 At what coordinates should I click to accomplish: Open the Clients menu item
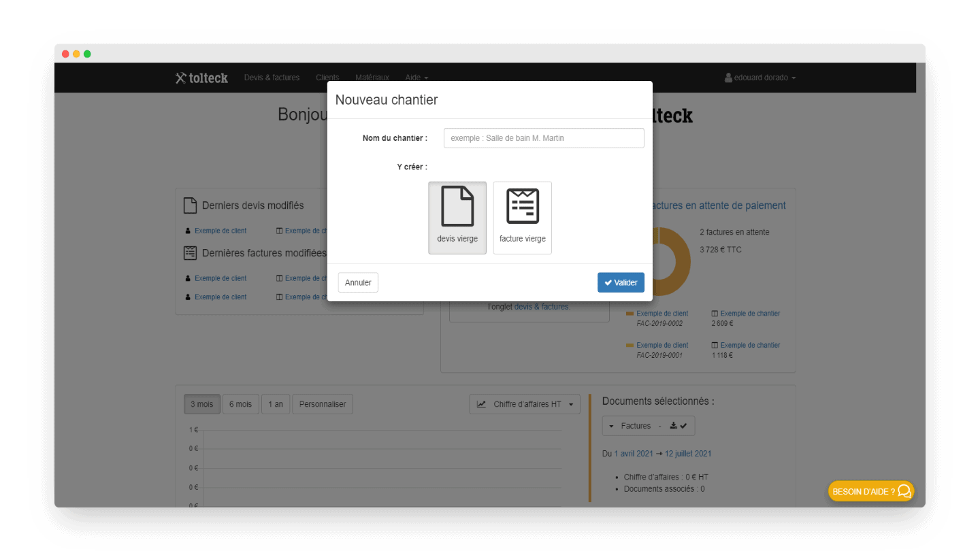click(x=327, y=78)
